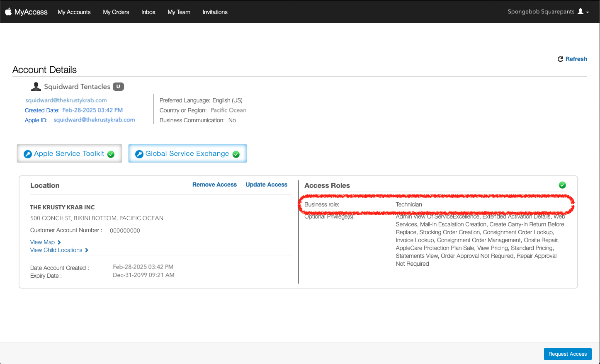Click THE KRUSTY KRAB INC location name
The image size is (600, 364).
(62, 207)
